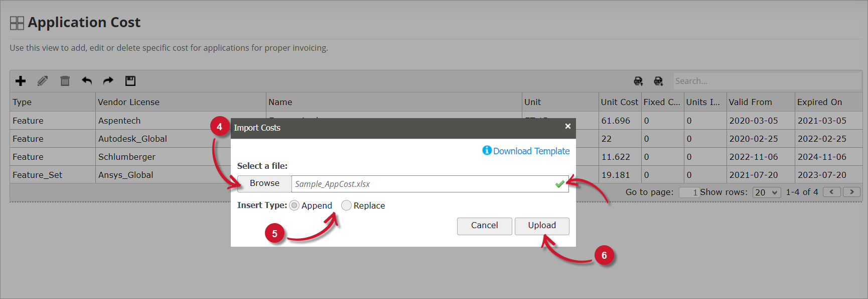Click the second import/export icon near search
This screenshot has width=868, height=299.
(658, 81)
